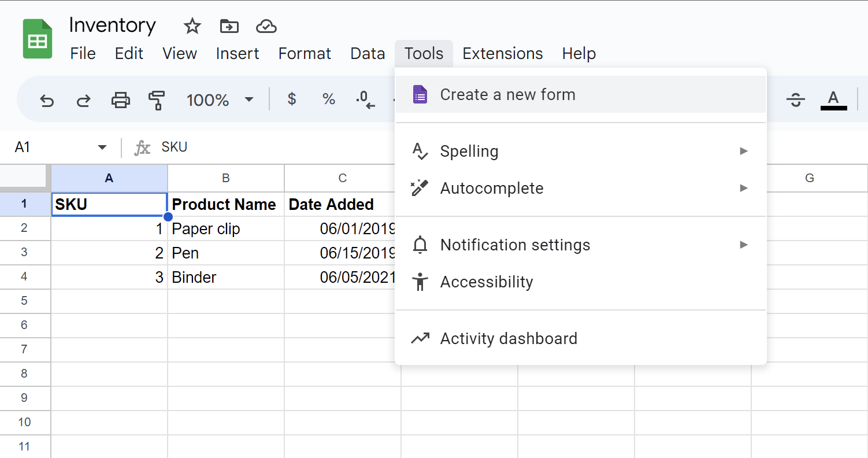
Task: Open the Data menu
Action: 368,54
